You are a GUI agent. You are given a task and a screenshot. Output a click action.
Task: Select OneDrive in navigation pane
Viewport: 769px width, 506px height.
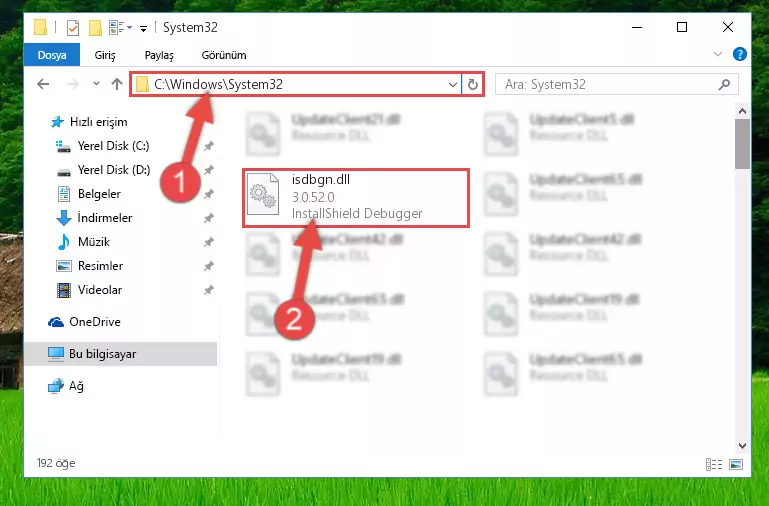(x=84, y=322)
